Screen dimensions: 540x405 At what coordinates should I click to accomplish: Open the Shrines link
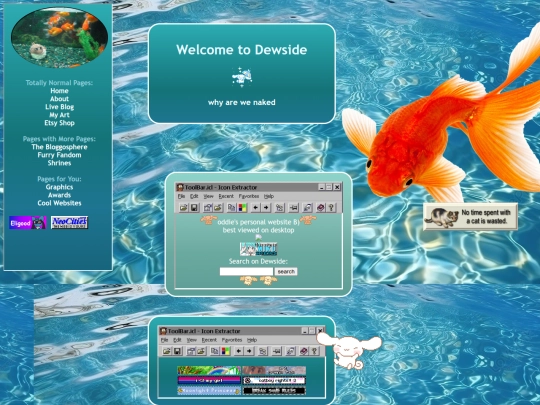(59, 163)
